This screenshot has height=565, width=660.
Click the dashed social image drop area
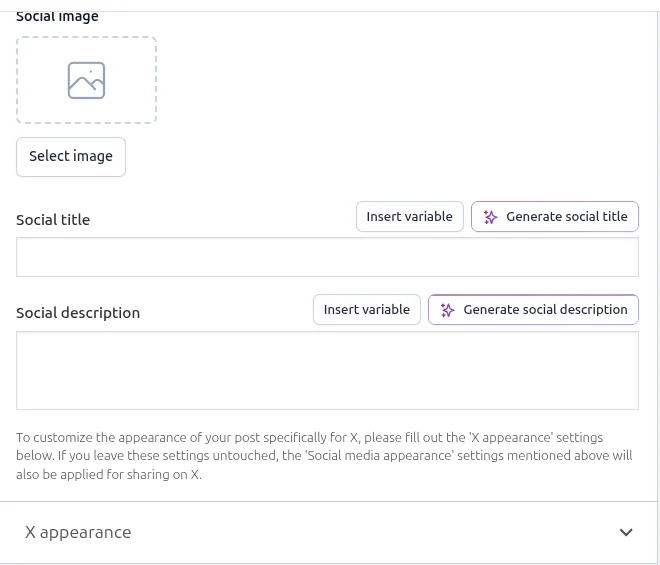tap(86, 80)
